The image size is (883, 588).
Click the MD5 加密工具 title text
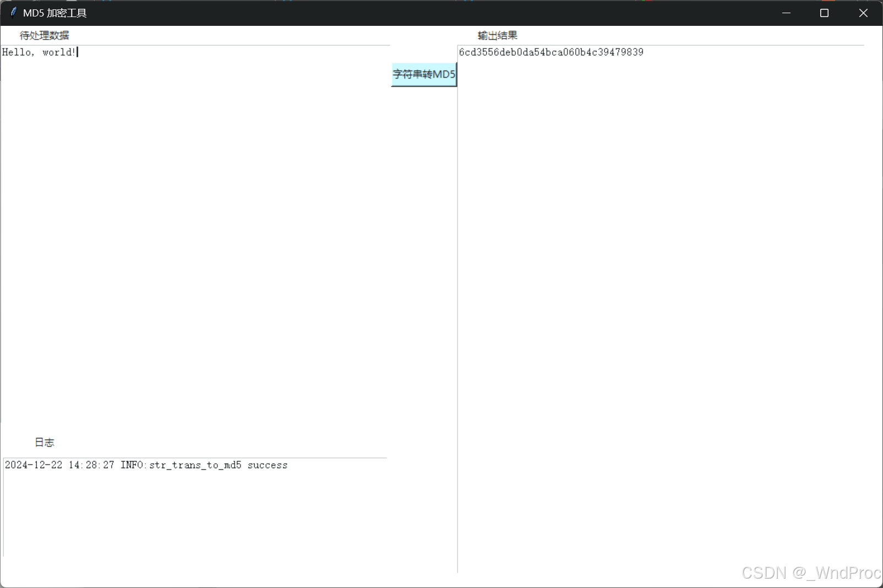coord(54,13)
